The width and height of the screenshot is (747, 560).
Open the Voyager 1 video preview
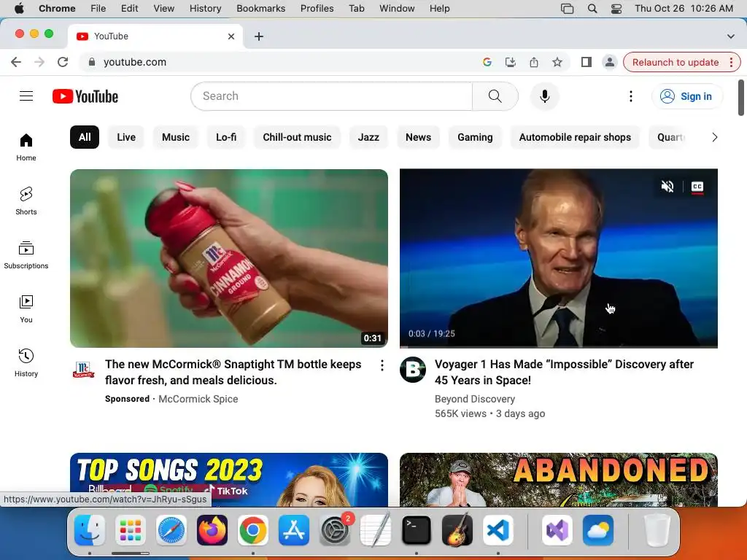point(559,258)
